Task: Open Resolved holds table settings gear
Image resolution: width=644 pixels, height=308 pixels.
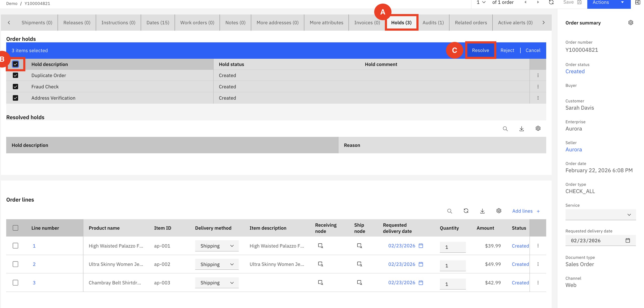Action: pos(538,128)
